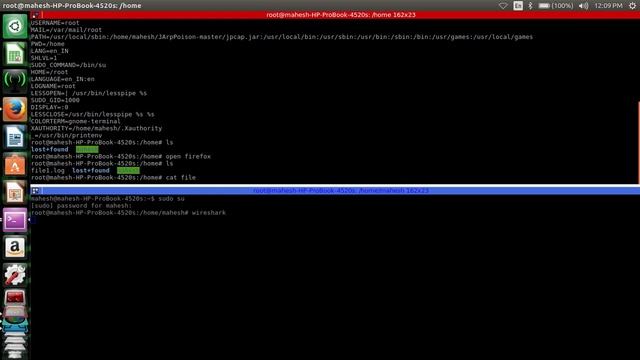Open LibreOffice Writer from dock
The height and width of the screenshot is (360, 640).
click(x=15, y=137)
